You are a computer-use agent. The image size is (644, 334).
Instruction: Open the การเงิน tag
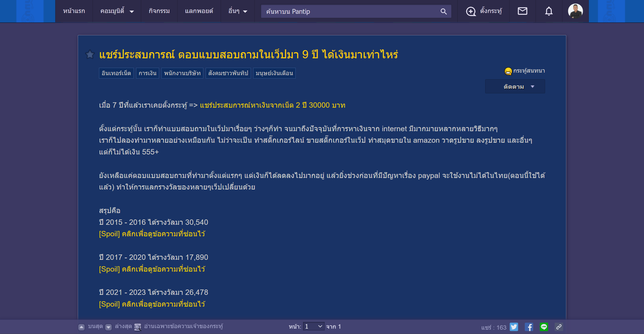click(x=148, y=73)
